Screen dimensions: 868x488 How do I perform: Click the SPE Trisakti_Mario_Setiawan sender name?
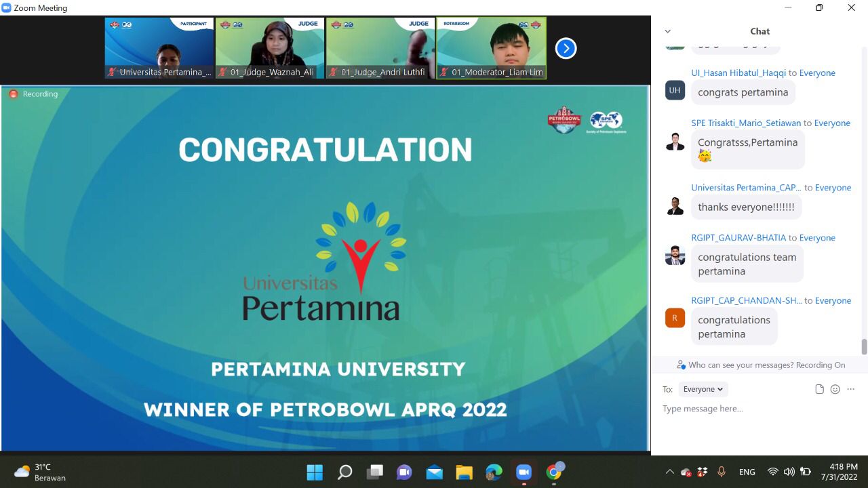coord(746,123)
